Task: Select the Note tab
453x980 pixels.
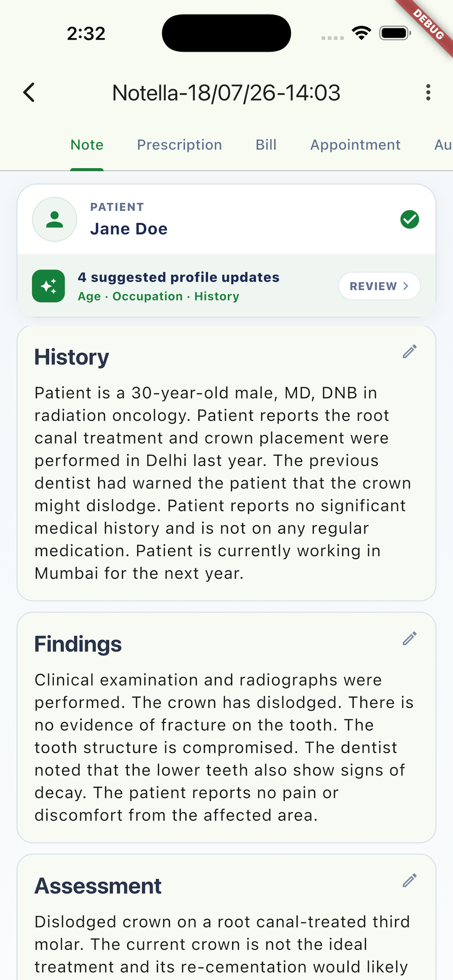Action: 87,145
